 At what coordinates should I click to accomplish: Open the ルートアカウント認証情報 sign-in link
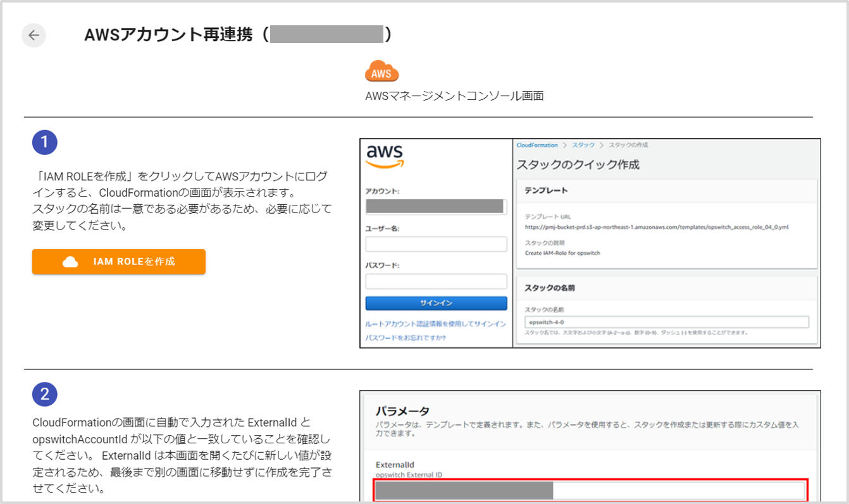point(435,323)
